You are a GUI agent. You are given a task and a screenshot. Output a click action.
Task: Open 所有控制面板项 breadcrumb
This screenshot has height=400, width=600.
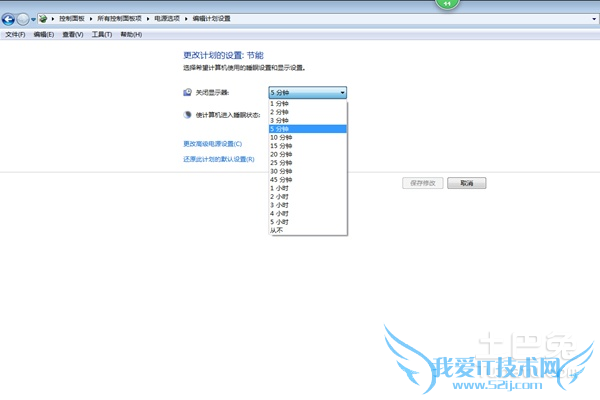[119, 18]
